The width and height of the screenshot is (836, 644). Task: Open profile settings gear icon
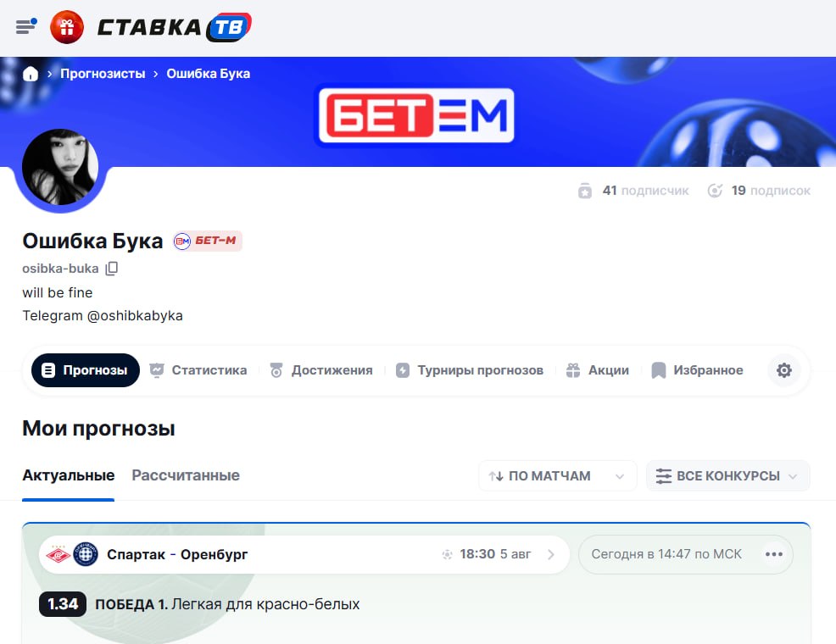(x=783, y=370)
